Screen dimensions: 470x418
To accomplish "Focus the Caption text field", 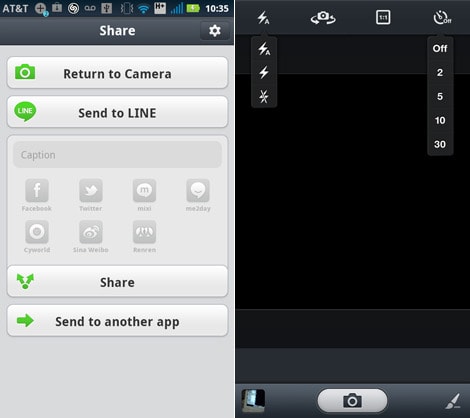I will coord(117,155).
